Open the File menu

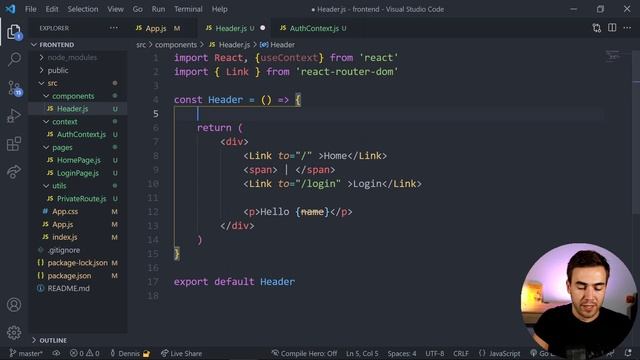(31, 9)
